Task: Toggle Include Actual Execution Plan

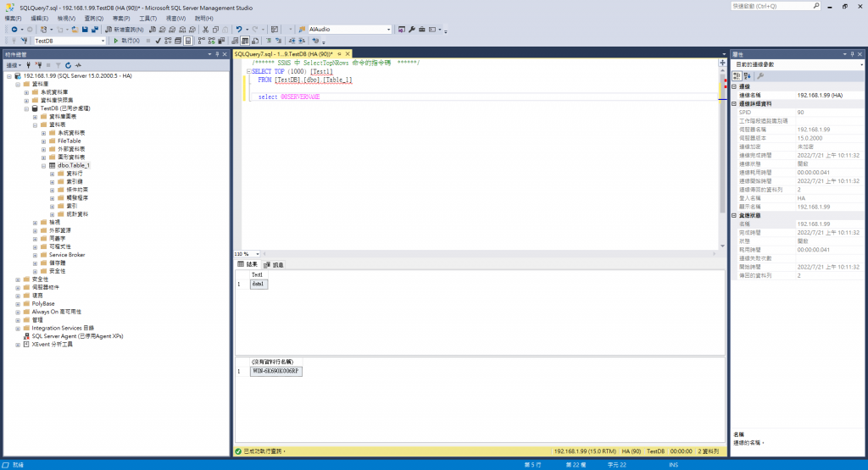Action: [x=202, y=41]
